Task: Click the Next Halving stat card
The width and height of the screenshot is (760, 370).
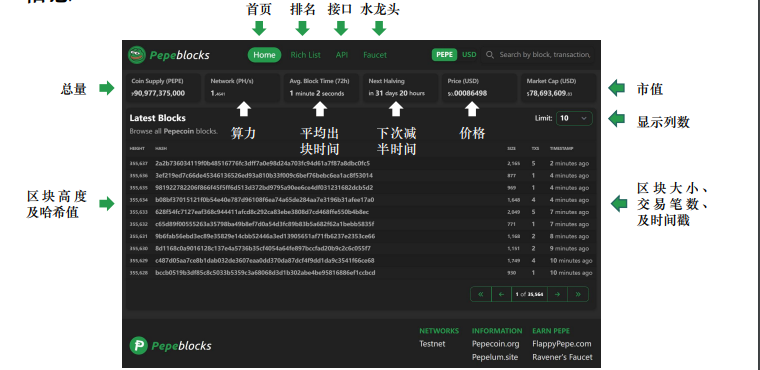Action: [400, 88]
